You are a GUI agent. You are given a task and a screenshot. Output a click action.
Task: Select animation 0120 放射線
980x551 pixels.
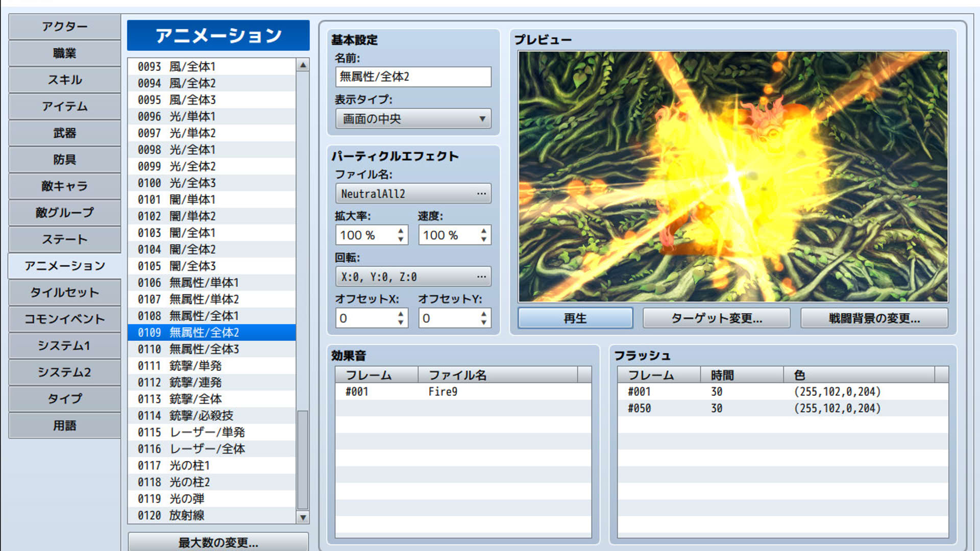[x=212, y=515]
